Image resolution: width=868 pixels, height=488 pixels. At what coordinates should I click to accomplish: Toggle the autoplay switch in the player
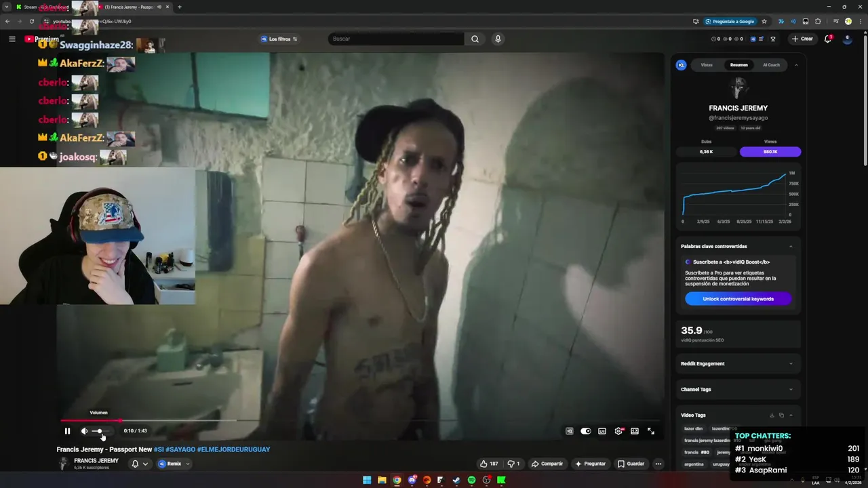586,431
